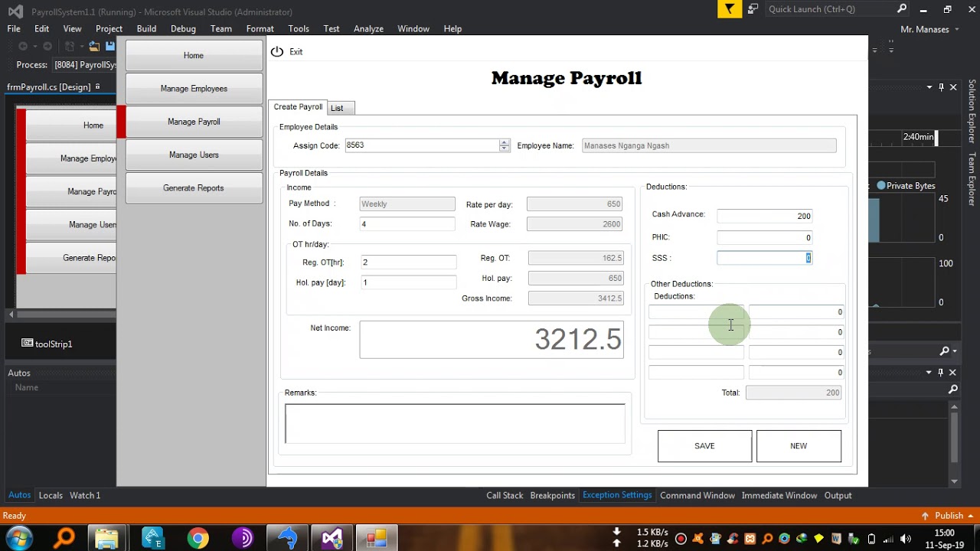Screen dimensions: 980x551
Task: Decrease the Assign Code spinner value
Action: [x=504, y=148]
